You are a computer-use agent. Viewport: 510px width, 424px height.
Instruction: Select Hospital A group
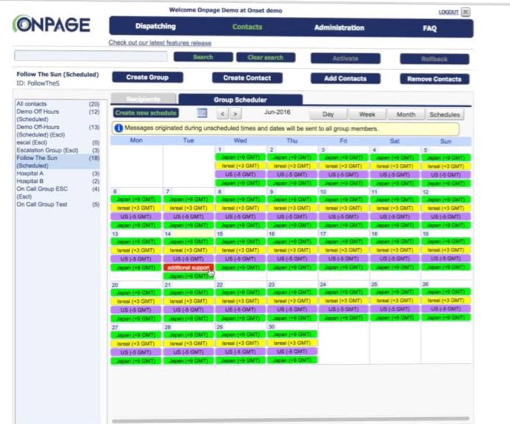coord(58,173)
